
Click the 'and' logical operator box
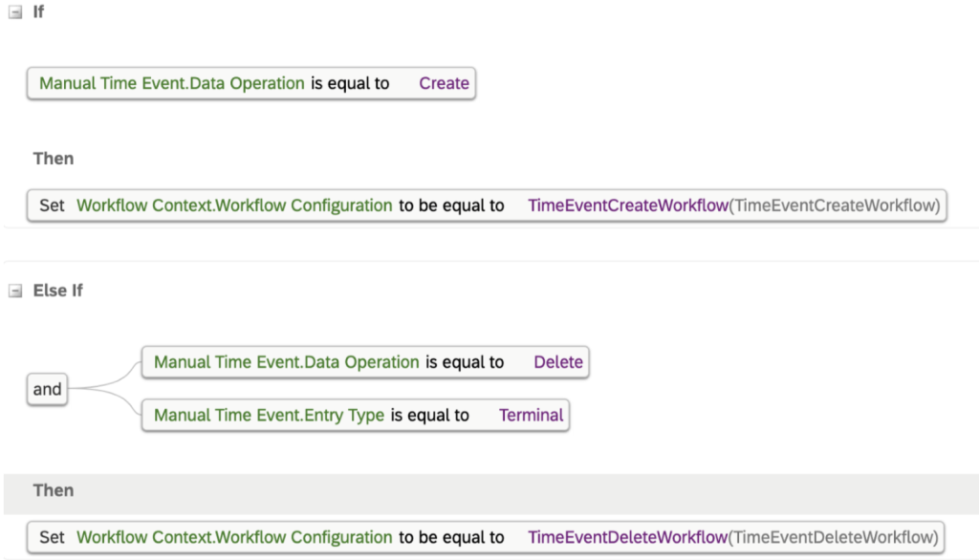(x=48, y=389)
